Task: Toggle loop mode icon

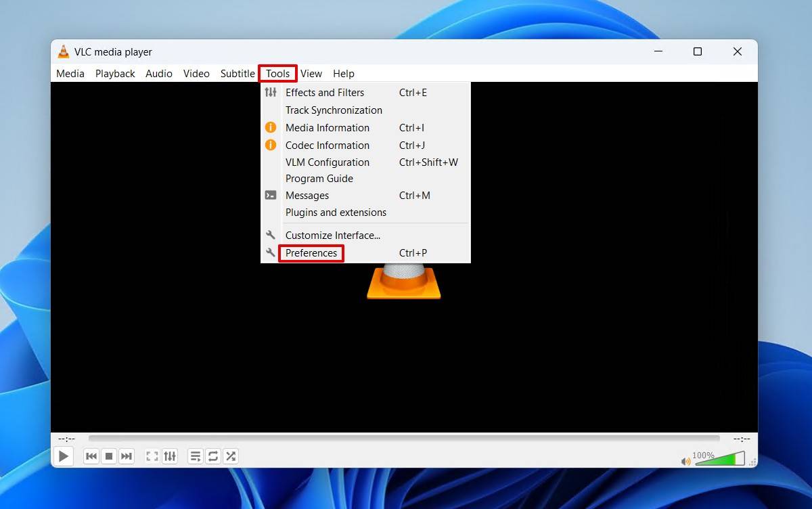Action: coord(213,456)
